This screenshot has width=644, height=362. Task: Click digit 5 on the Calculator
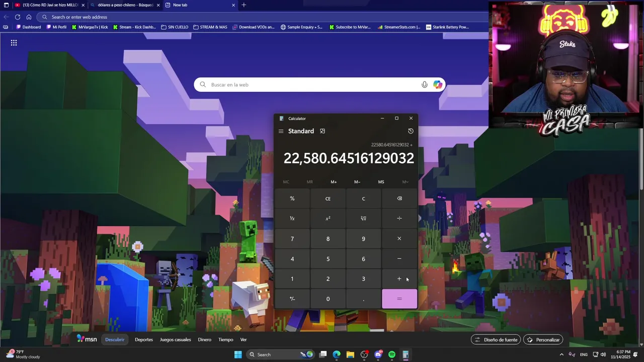pyautogui.click(x=328, y=259)
